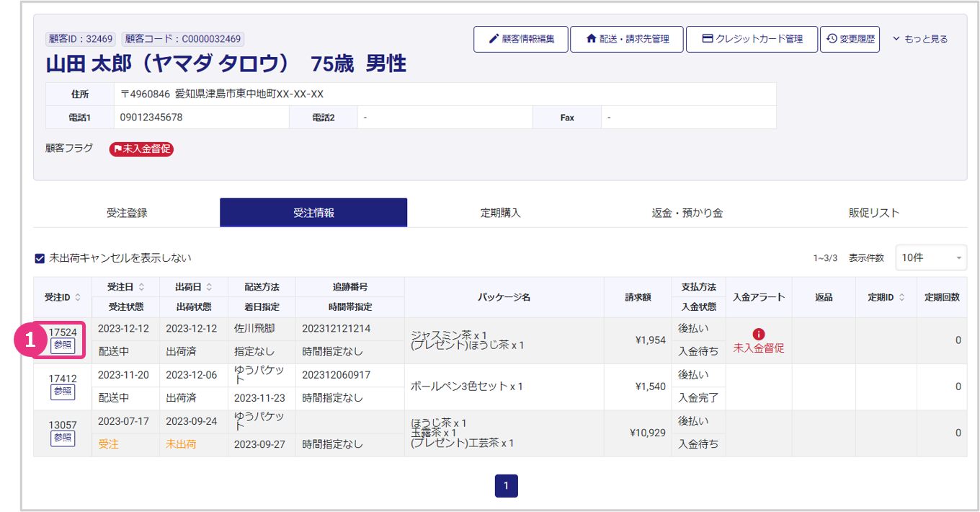Switch to the 受注登録 tab
This screenshot has width=980, height=512.
point(127,213)
